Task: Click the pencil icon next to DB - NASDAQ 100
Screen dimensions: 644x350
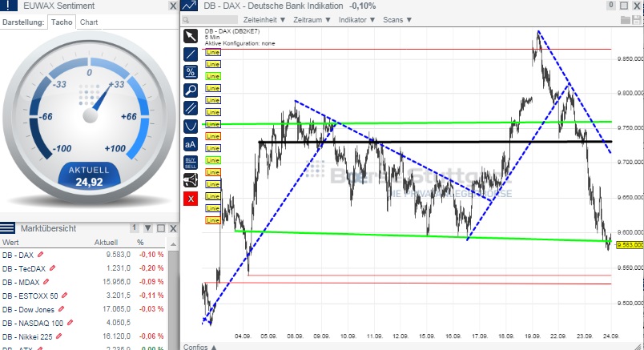Action: 70,323
